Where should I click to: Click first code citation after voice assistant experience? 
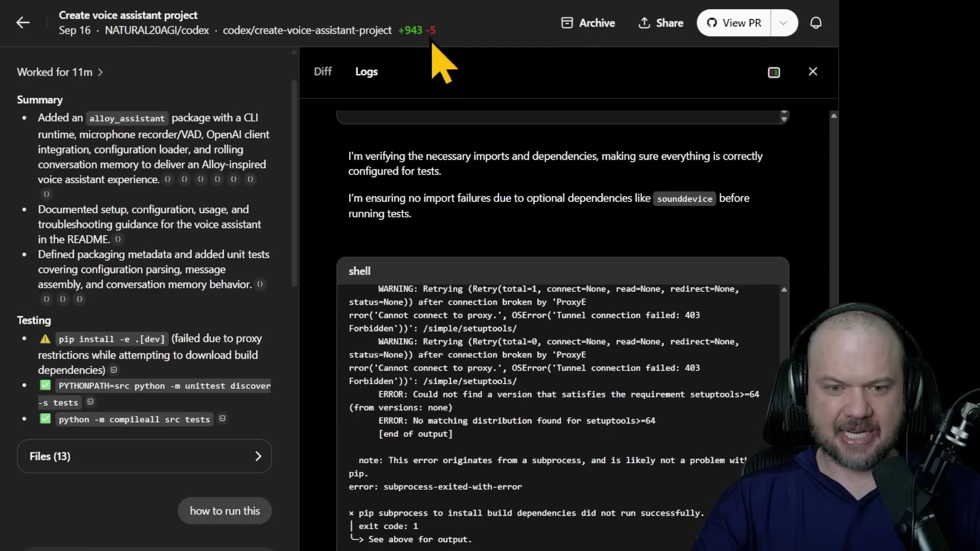tap(167, 179)
